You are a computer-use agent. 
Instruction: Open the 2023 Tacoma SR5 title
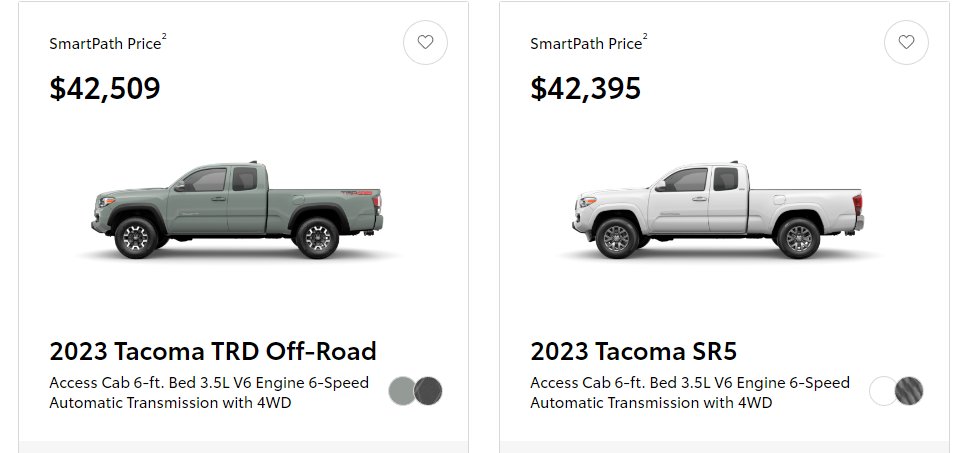(x=634, y=352)
